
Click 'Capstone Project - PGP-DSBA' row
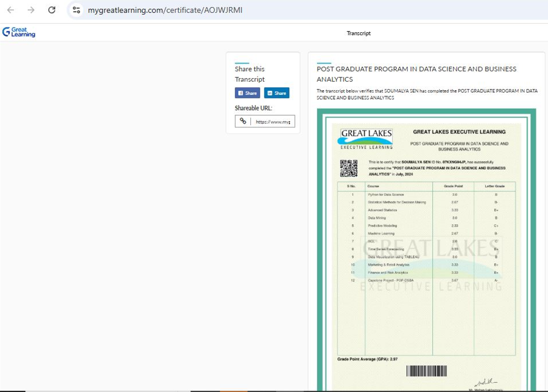click(x=427, y=280)
